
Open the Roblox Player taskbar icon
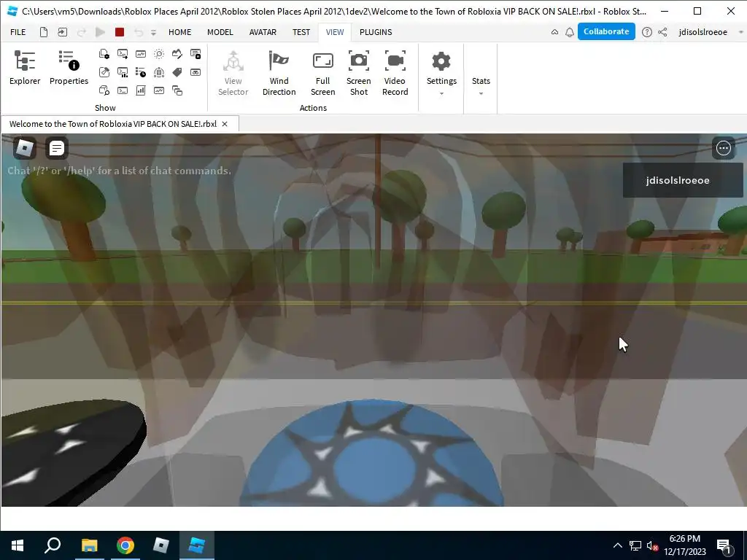(x=161, y=545)
